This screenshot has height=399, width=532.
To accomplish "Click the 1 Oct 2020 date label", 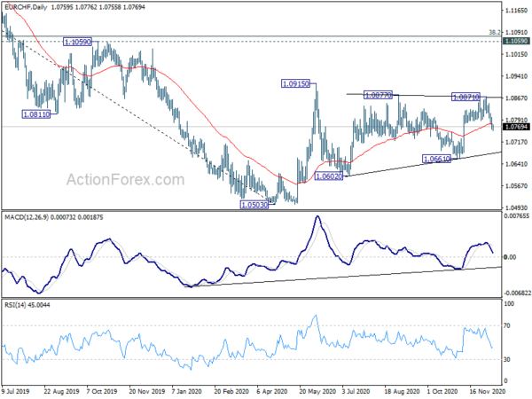I will pyautogui.click(x=442, y=391).
